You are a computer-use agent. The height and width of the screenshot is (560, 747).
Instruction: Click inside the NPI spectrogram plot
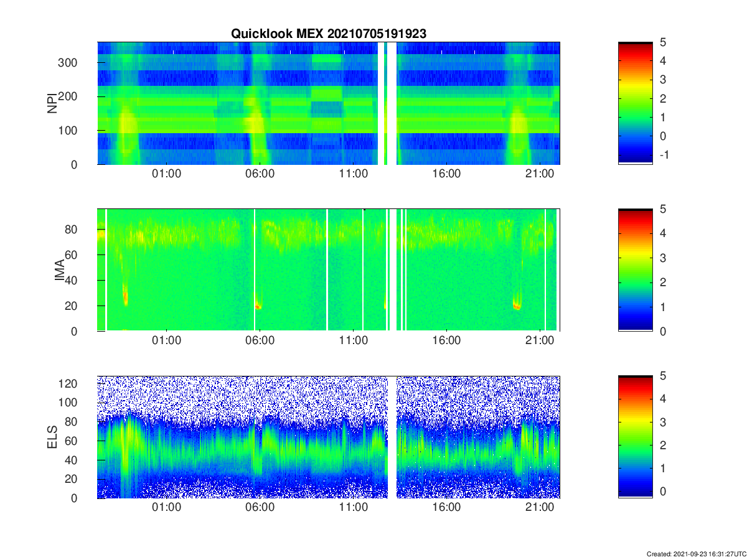328,103
